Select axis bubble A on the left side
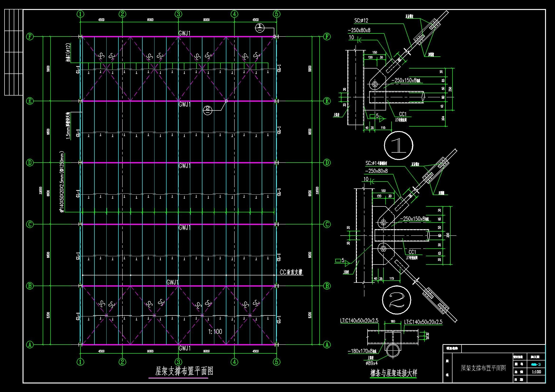555x392 pixels. pos(30,345)
